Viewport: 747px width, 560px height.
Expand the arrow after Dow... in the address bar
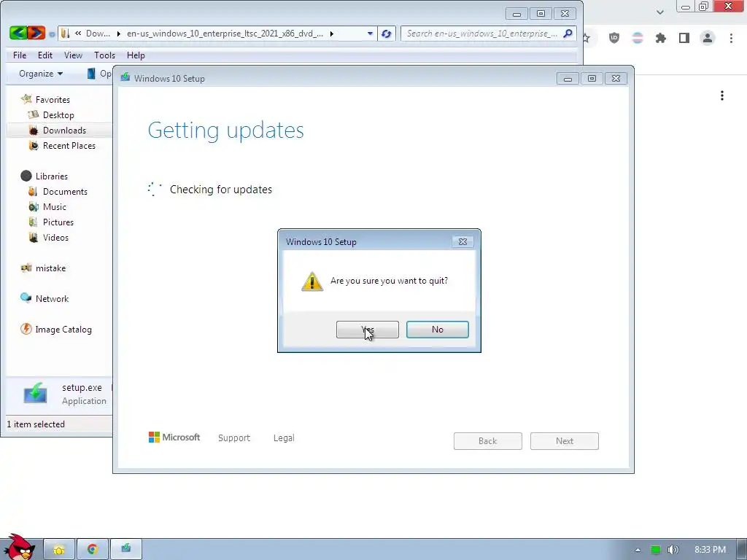pyautogui.click(x=118, y=34)
